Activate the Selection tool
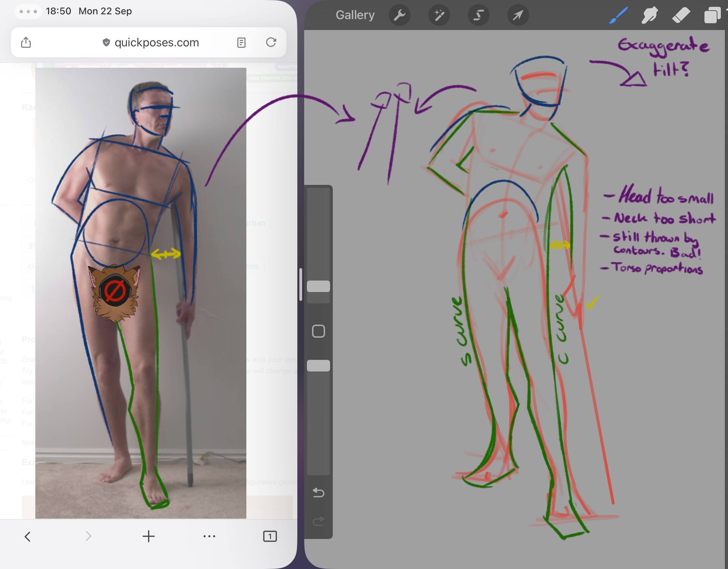 click(x=478, y=15)
